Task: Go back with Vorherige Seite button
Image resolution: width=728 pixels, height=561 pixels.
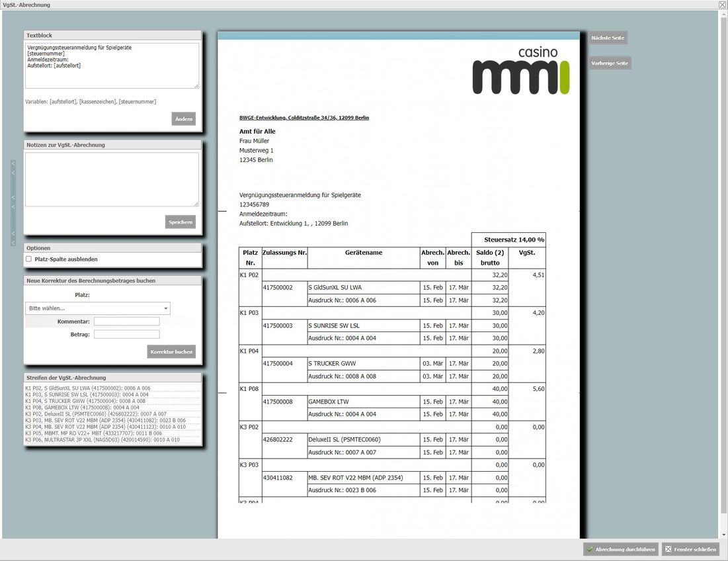Action: click(x=610, y=63)
